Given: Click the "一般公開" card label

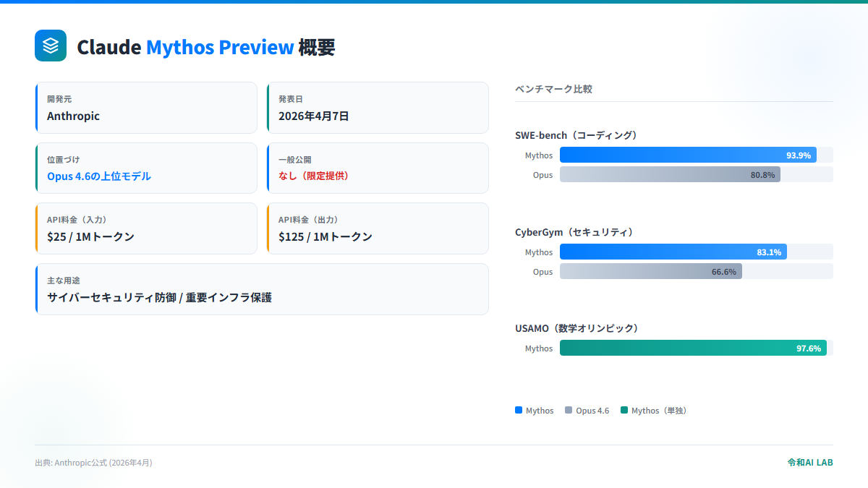Looking at the screenshot, I should click(x=295, y=159).
